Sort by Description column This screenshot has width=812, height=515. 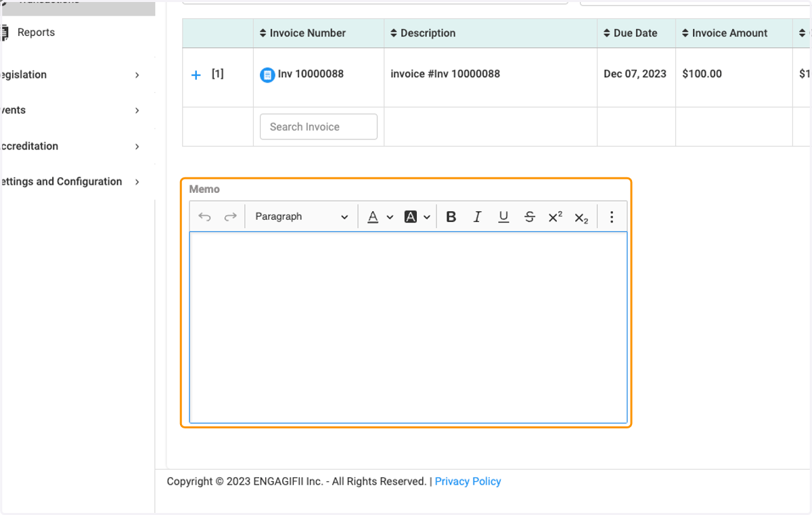tap(423, 33)
